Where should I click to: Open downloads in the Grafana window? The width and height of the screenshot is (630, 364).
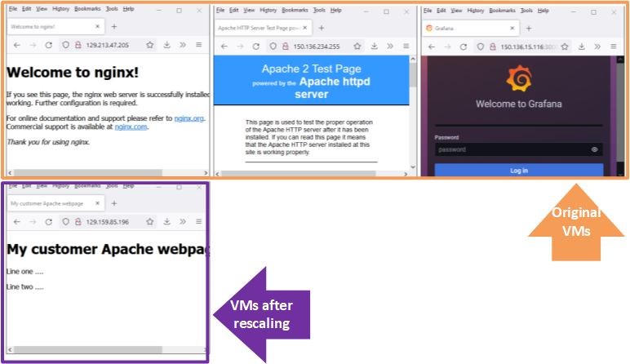[x=581, y=47]
